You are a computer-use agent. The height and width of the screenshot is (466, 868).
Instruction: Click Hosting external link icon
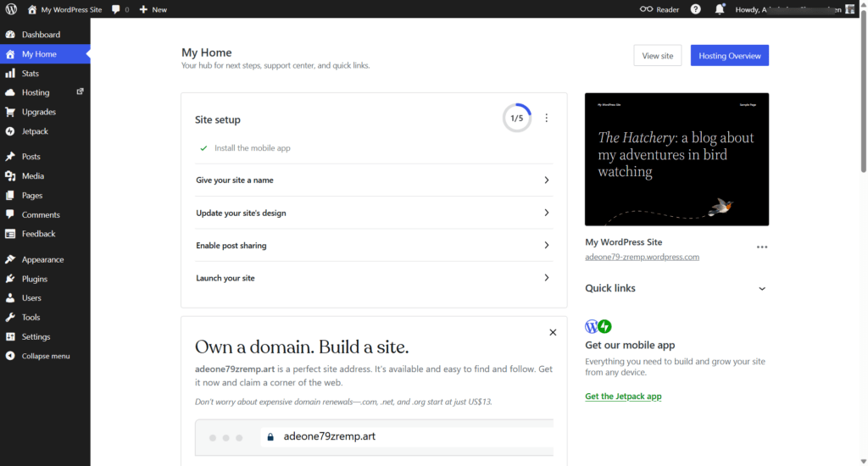81,92
